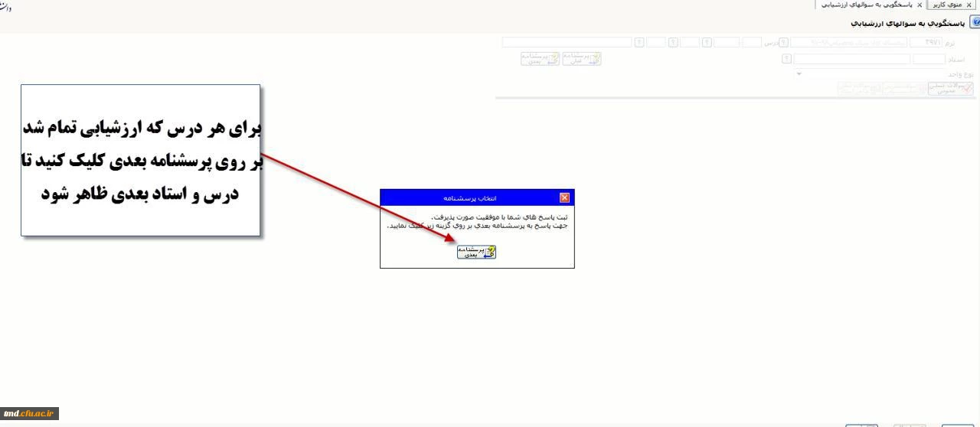
Task: Click the پرسشنامه بعدی button in the dialog
Action: click(x=476, y=253)
